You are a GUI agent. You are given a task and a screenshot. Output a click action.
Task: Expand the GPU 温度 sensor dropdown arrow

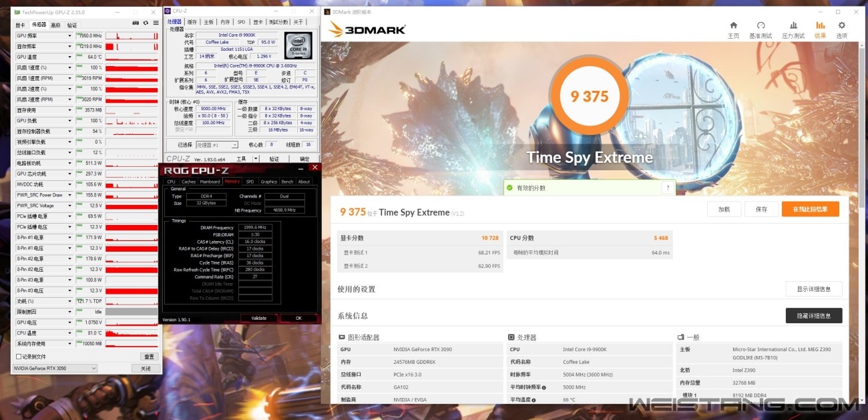(x=69, y=57)
